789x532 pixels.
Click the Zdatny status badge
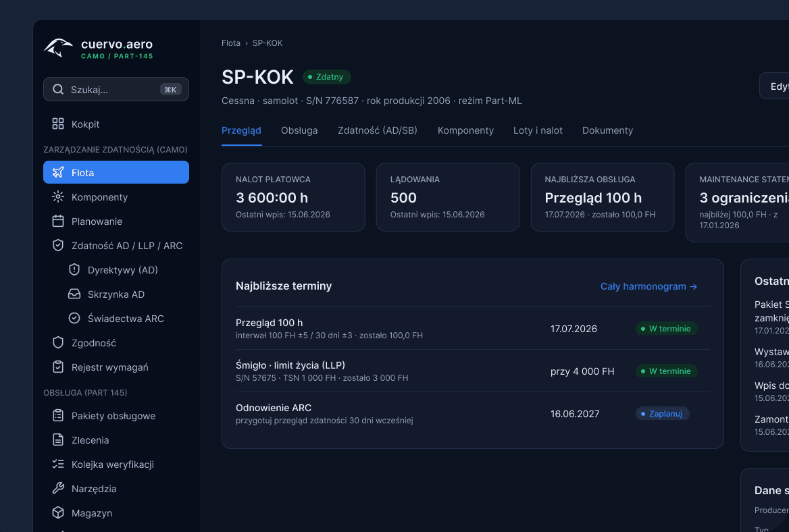point(326,77)
